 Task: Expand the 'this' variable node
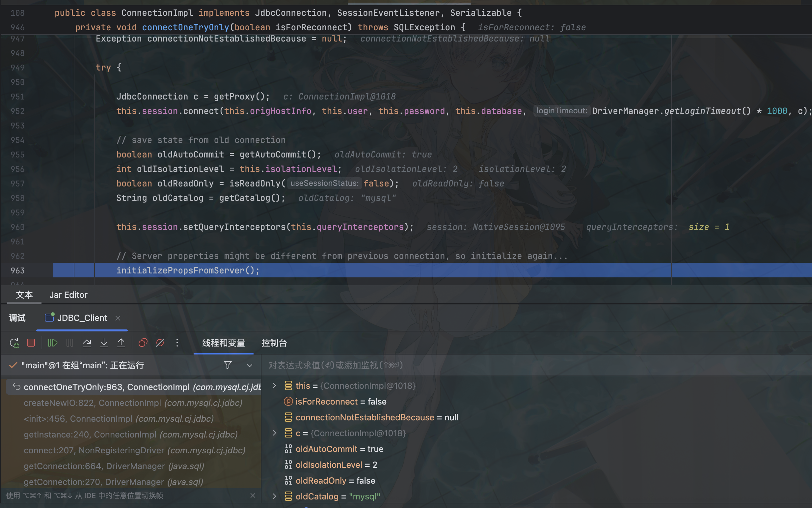[x=274, y=386]
